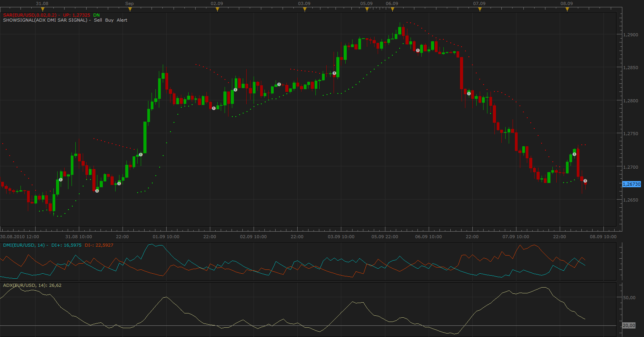Viewport: 644px width, 337px height.
Task: Click the 03.09 10:00 time axis label
Action: click(x=341, y=237)
